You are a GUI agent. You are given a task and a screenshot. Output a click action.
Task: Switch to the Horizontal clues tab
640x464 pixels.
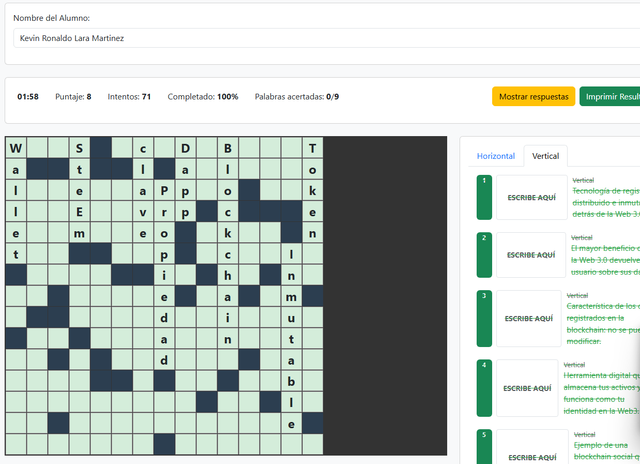pyautogui.click(x=496, y=156)
